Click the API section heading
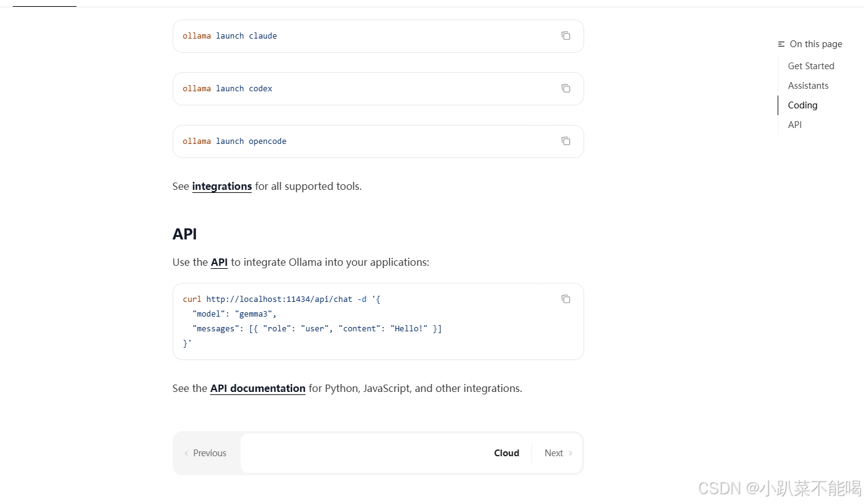This screenshot has height=504, width=864. (x=185, y=234)
